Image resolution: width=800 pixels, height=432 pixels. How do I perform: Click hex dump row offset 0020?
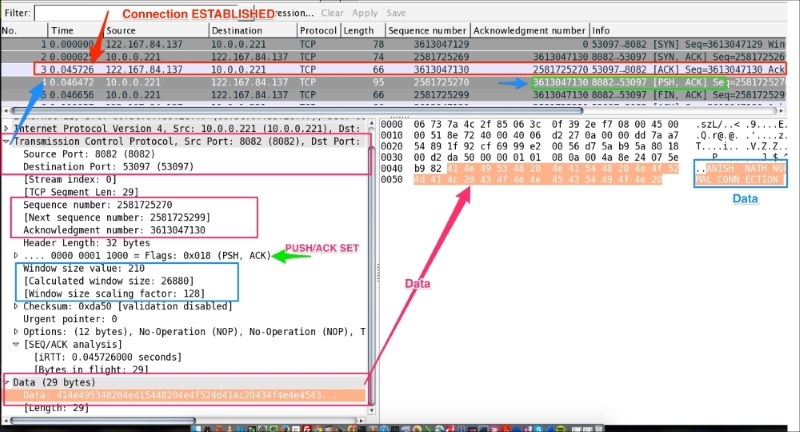(392, 146)
